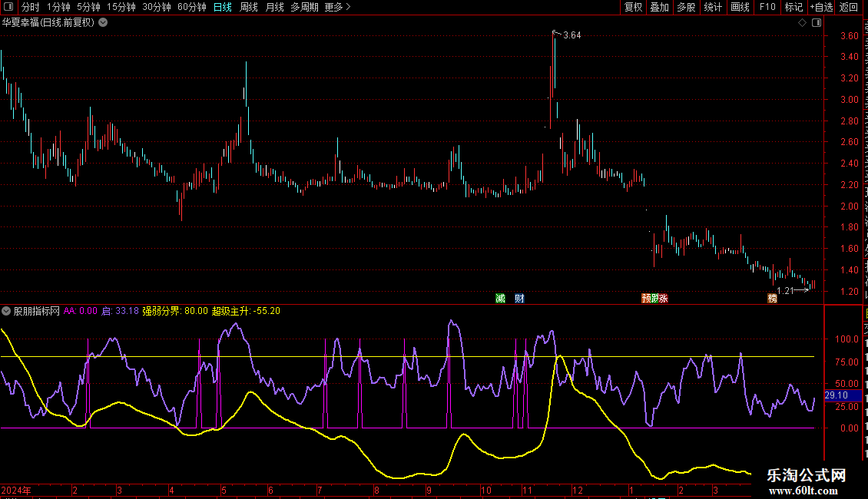
Task: Click the 2.00 price axis label
Action: tap(849, 207)
